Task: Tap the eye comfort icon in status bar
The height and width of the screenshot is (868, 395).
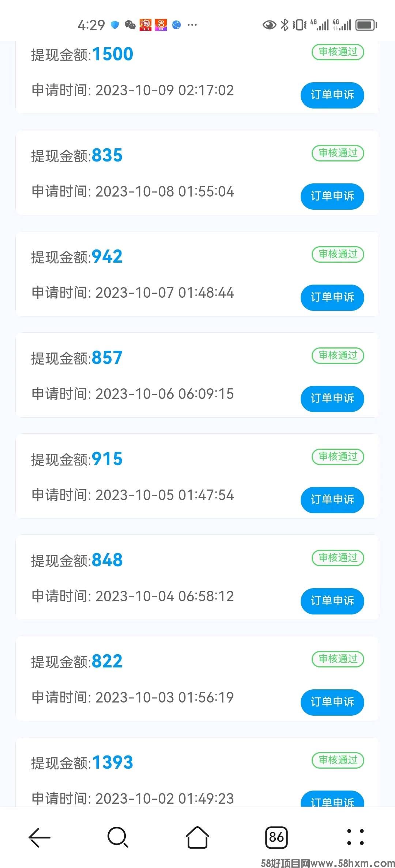Action: click(x=269, y=25)
